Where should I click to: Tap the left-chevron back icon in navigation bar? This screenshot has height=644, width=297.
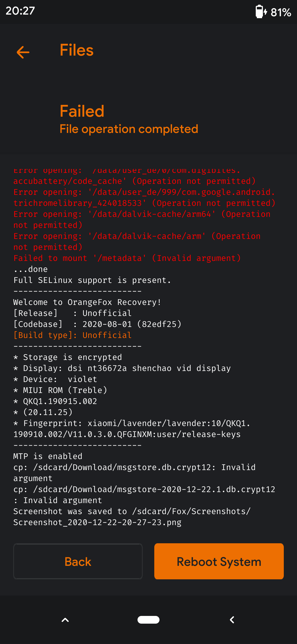click(x=232, y=620)
